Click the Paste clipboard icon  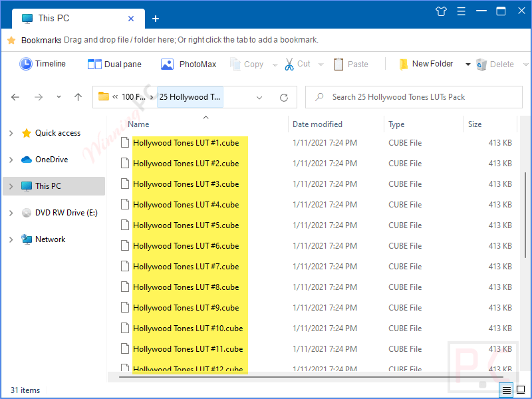click(x=338, y=64)
